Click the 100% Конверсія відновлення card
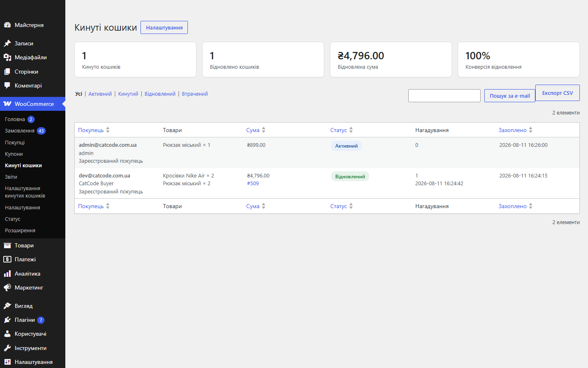This screenshot has height=368, width=588. 519,59
